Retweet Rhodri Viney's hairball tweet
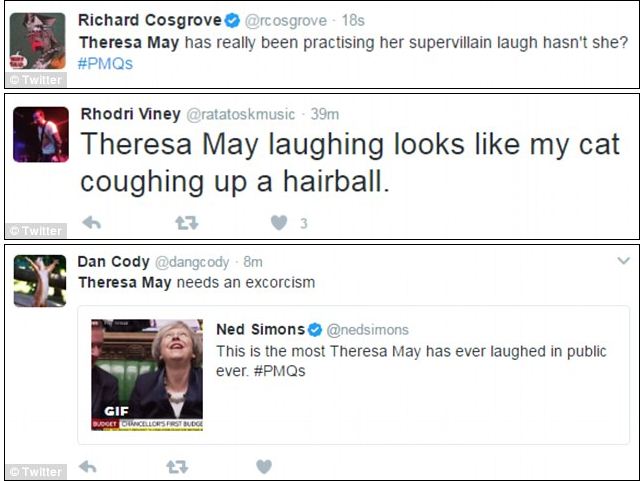This screenshot has width=640, height=481. [186, 222]
